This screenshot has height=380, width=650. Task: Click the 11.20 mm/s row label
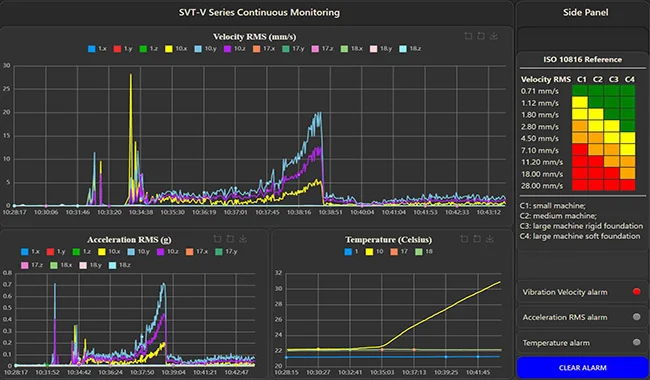click(541, 162)
